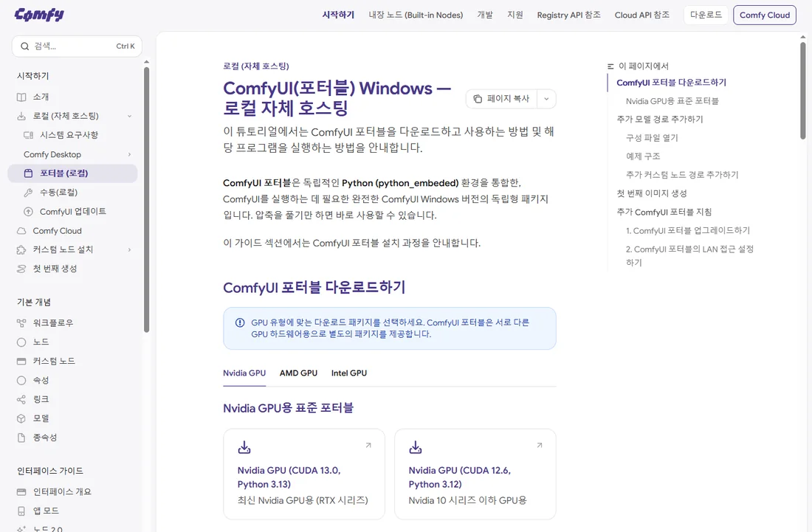This screenshot has width=812, height=532.
Task: Click external arrow icon on CUDA 13.0 card
Action: [x=368, y=445]
